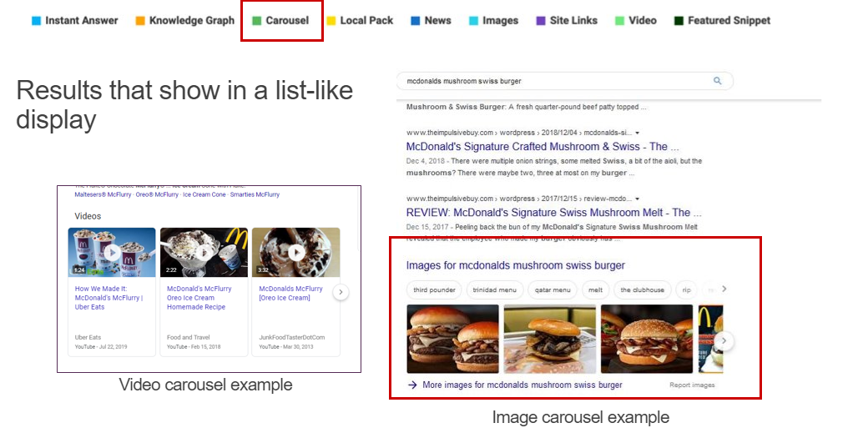Select the Carousel legend item

click(280, 21)
